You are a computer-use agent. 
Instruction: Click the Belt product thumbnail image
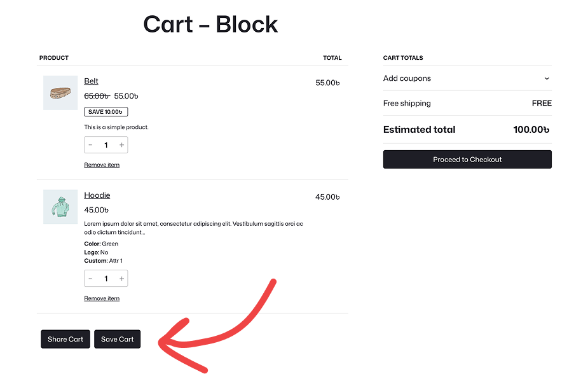60,92
